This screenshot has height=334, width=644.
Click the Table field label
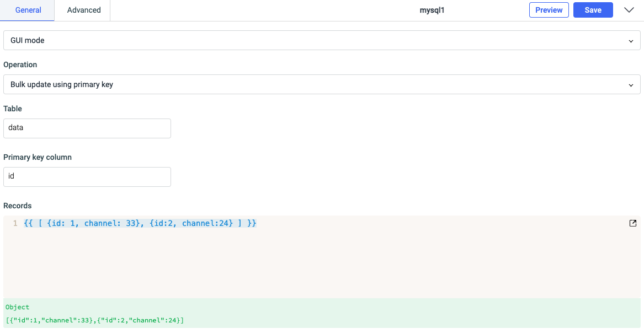tap(13, 109)
